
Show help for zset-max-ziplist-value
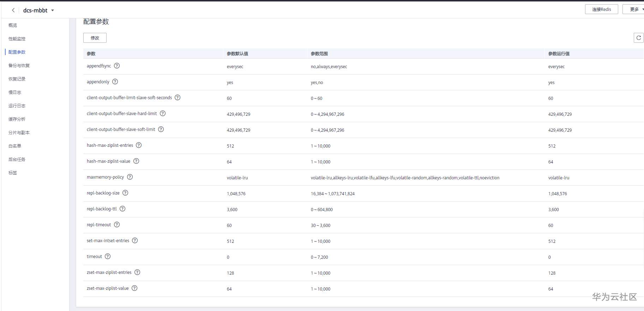tap(134, 288)
